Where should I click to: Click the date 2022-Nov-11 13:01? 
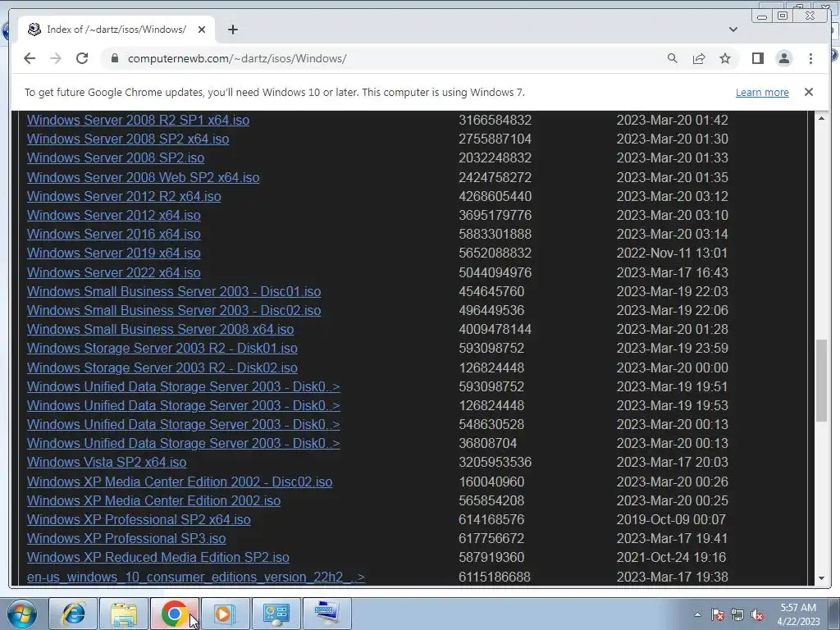pos(672,253)
